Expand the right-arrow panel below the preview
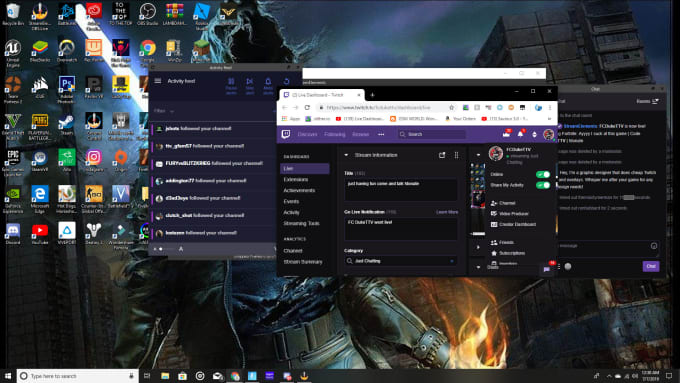The image size is (680, 383). pos(478,247)
